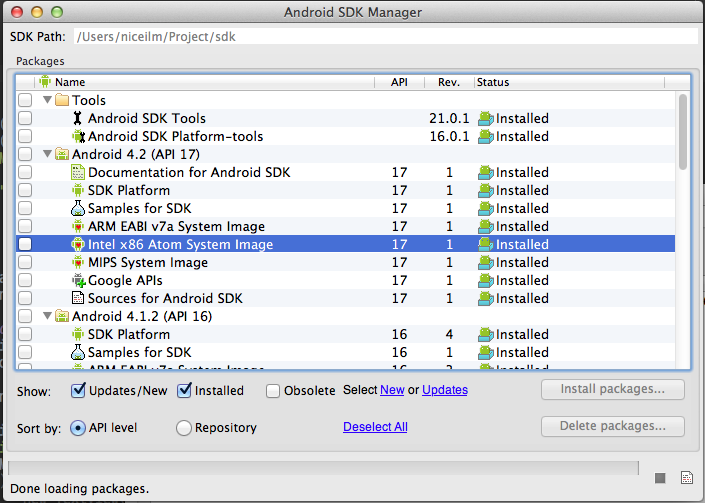
Task: Click the wrench icon for Android SDK Tools
Action: tap(78, 118)
